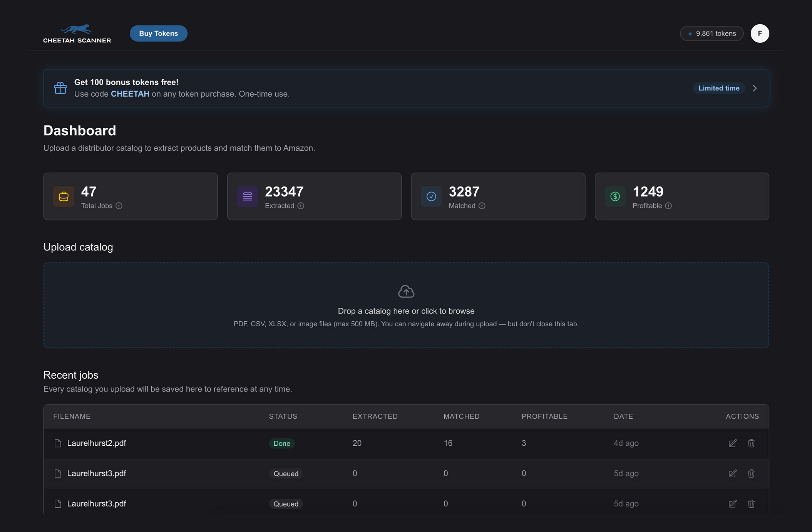Click the Limited time badge
Viewport: 812px width, 532px height.
point(718,88)
